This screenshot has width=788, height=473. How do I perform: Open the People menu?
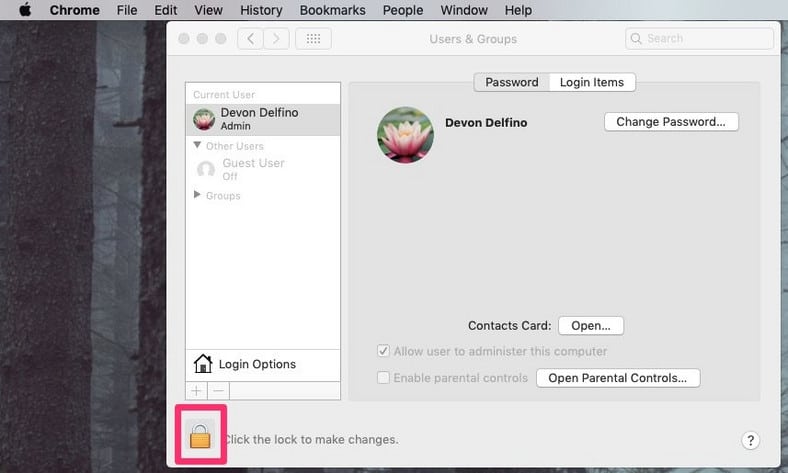point(403,10)
